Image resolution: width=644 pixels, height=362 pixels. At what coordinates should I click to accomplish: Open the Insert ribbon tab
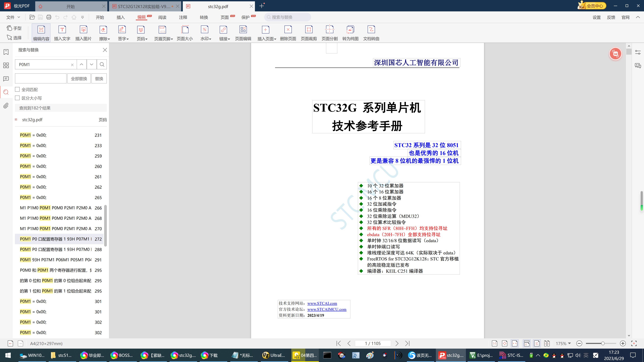[121, 17]
